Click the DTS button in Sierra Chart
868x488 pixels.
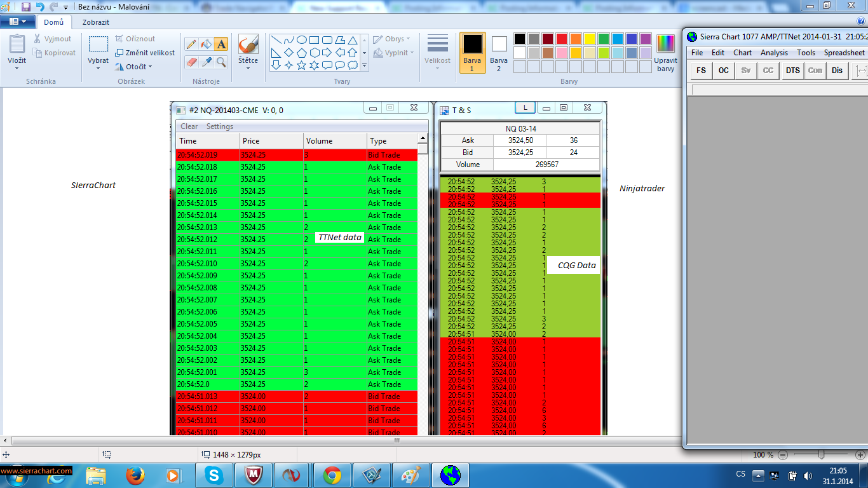(792, 71)
